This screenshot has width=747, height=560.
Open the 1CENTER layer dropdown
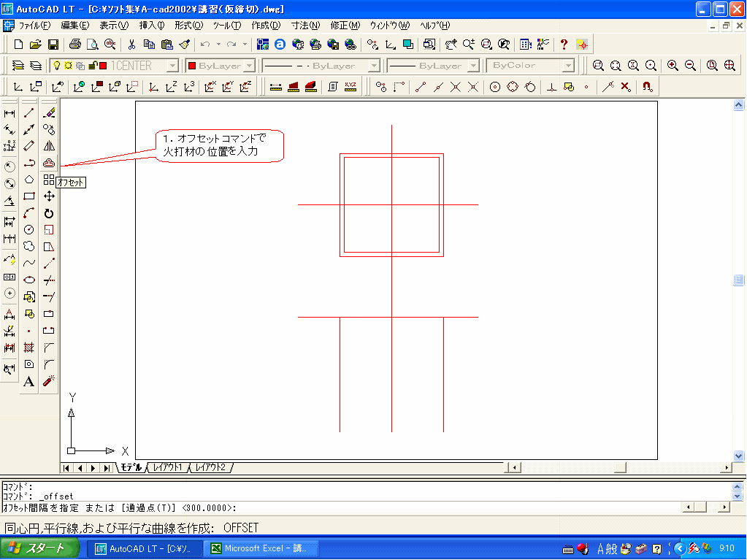pyautogui.click(x=172, y=66)
